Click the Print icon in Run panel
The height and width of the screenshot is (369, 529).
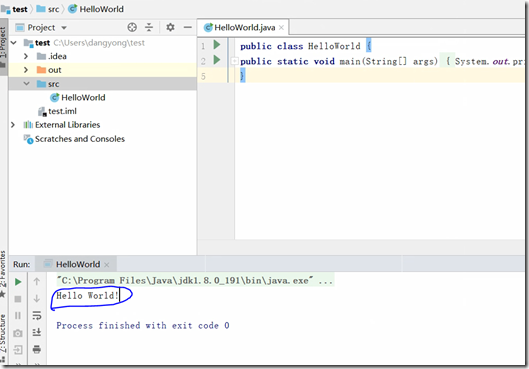37,349
